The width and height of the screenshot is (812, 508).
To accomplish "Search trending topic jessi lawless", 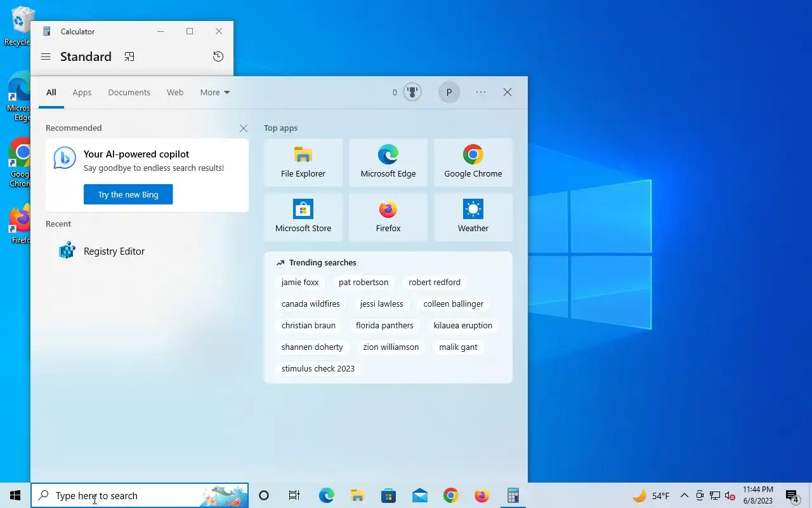I will pyautogui.click(x=381, y=304).
